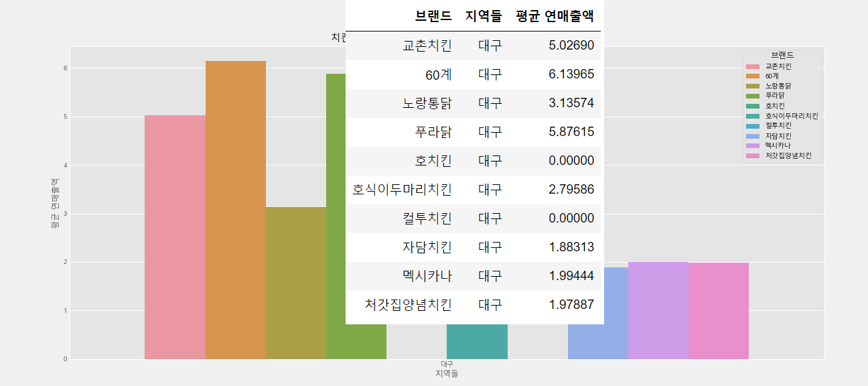Click the 노랑통닭 legend color swatch
The image size is (868, 386).
click(753, 86)
